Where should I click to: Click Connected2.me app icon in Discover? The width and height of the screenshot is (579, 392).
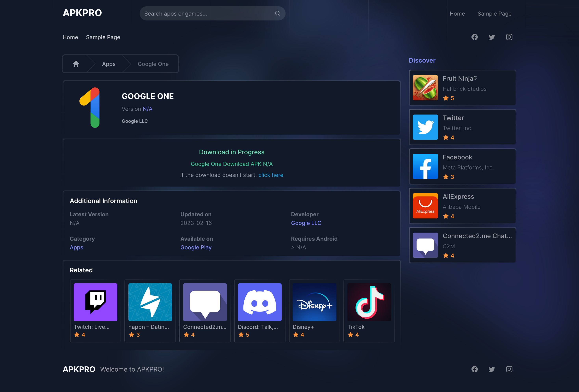coord(425,245)
